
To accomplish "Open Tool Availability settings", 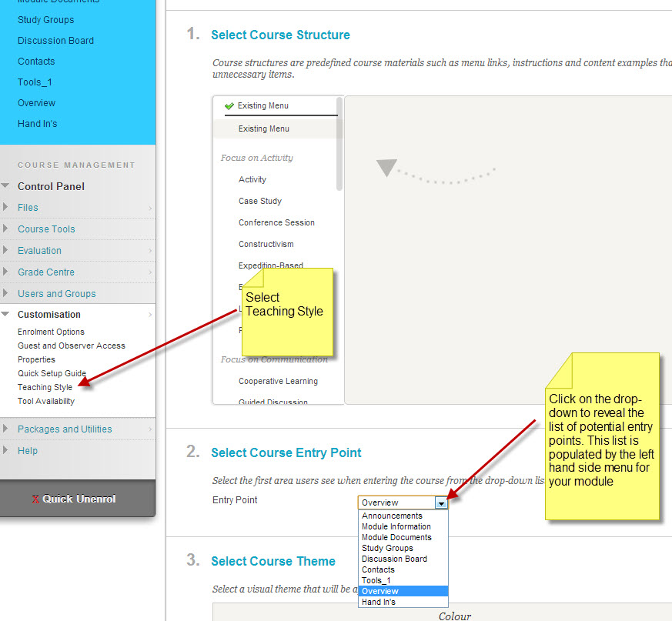I will click(x=46, y=401).
